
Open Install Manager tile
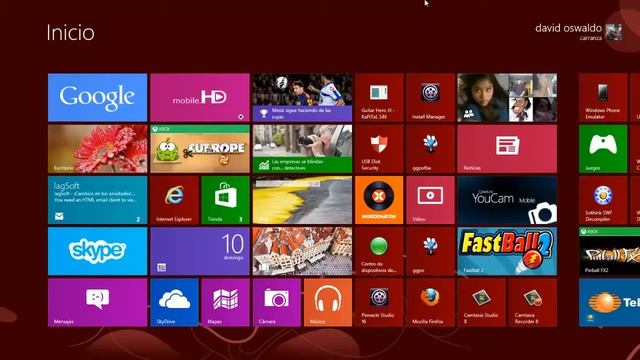tap(430, 98)
